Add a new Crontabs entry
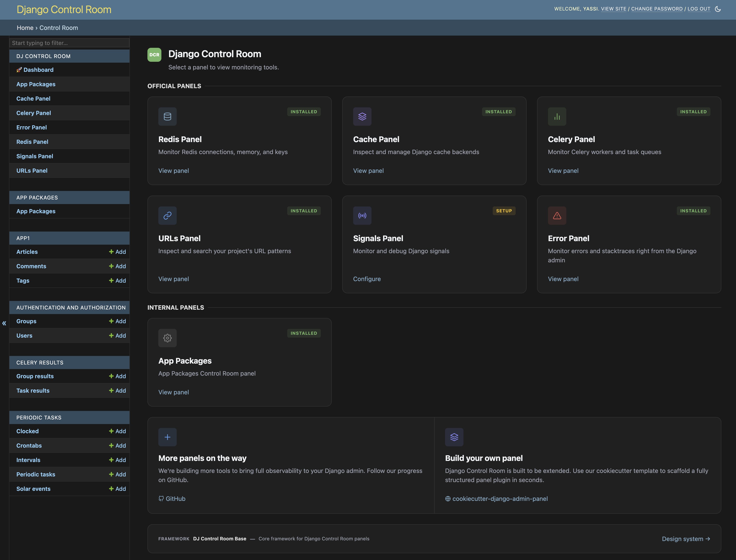Screen dimensions: 736x560 (117, 446)
